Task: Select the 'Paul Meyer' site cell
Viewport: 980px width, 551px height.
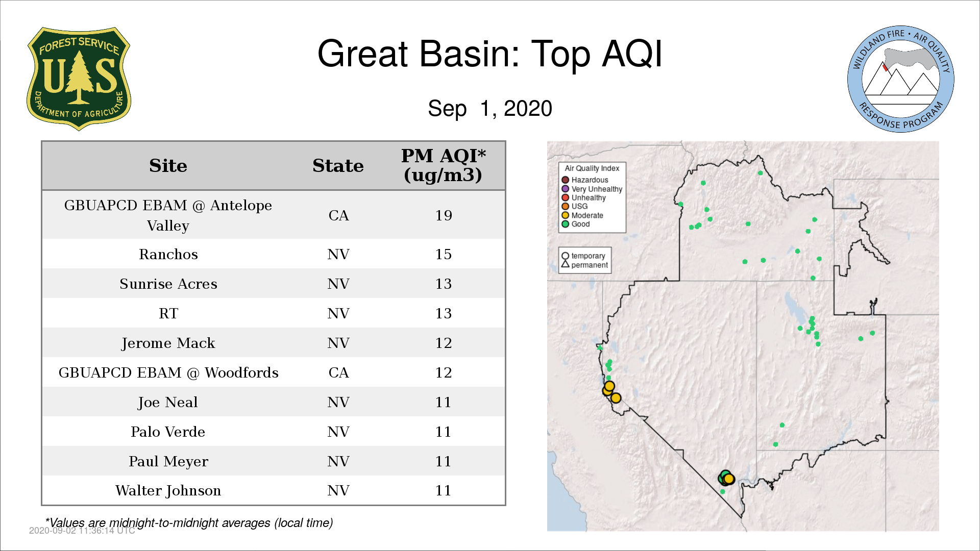Action: tap(168, 461)
